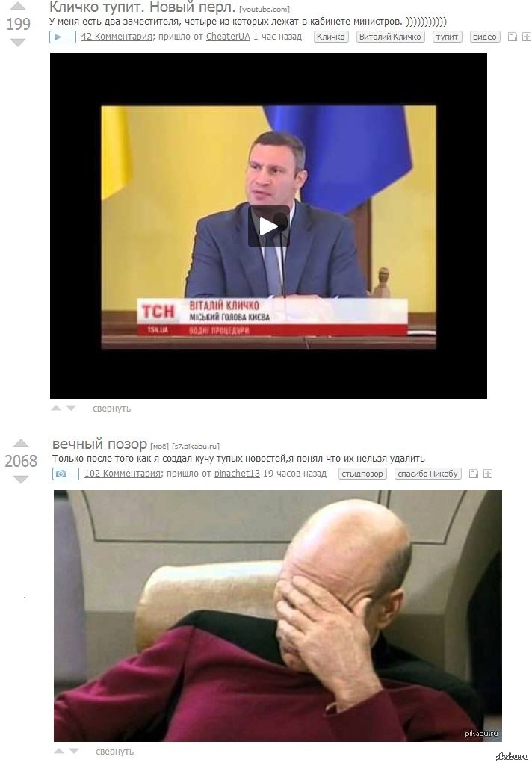
Task: Downvote the post rated 2068
Action: pyautogui.click(x=21, y=480)
